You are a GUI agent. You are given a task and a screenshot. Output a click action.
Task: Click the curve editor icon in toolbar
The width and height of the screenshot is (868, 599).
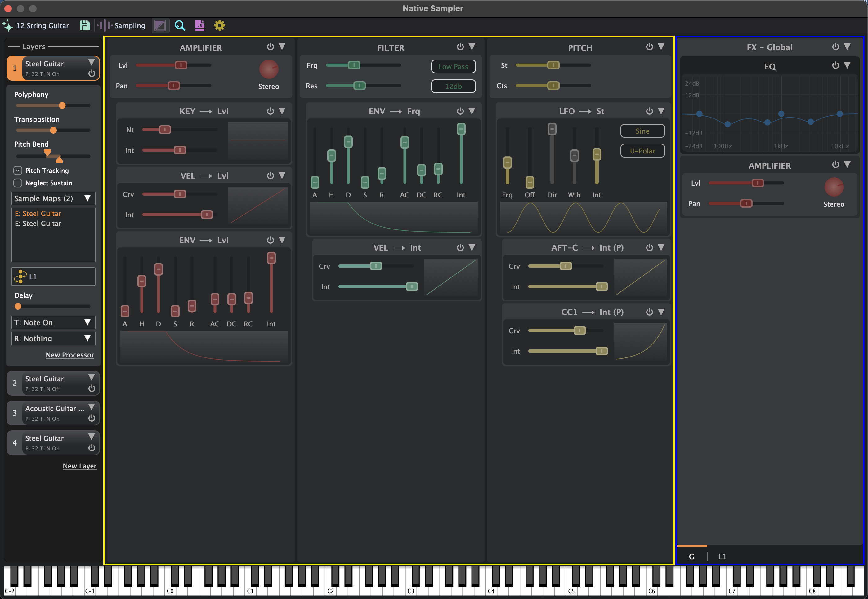[x=160, y=25]
